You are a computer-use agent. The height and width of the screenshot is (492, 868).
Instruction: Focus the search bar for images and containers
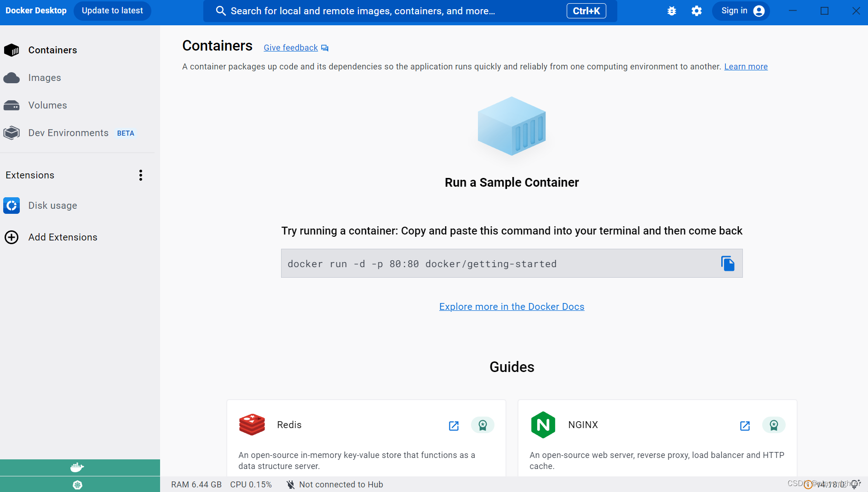(x=410, y=11)
